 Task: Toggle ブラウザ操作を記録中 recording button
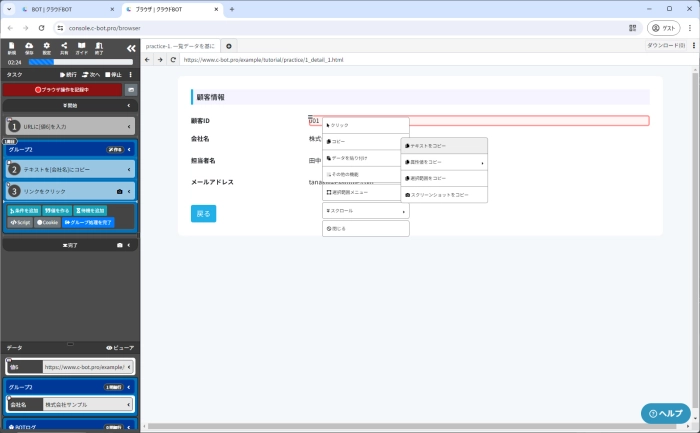click(62, 89)
